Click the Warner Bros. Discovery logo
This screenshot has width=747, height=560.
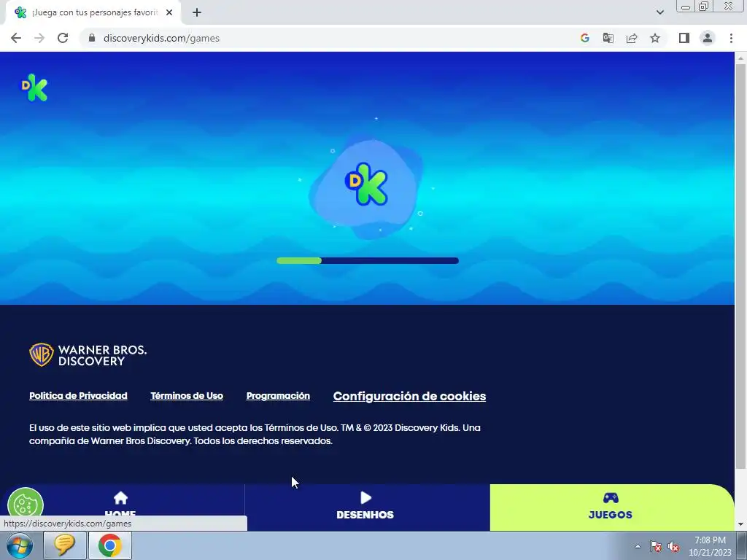click(x=88, y=355)
